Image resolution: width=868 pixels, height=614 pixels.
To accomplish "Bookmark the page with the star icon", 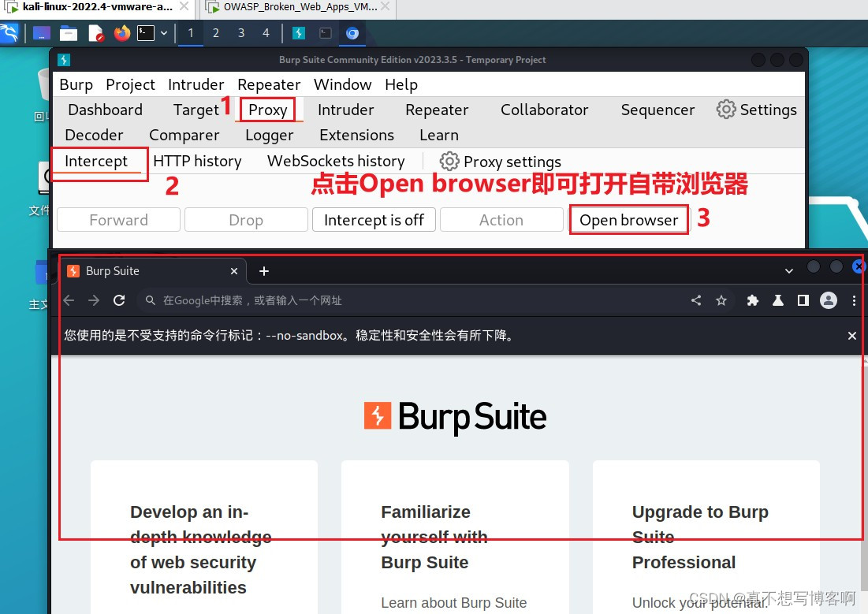I will 721,300.
